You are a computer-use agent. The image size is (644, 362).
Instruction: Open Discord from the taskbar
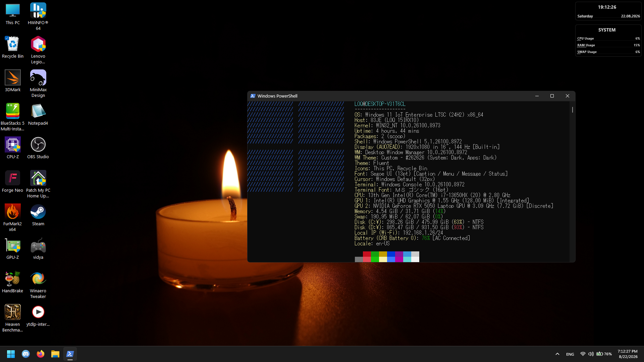point(26,354)
